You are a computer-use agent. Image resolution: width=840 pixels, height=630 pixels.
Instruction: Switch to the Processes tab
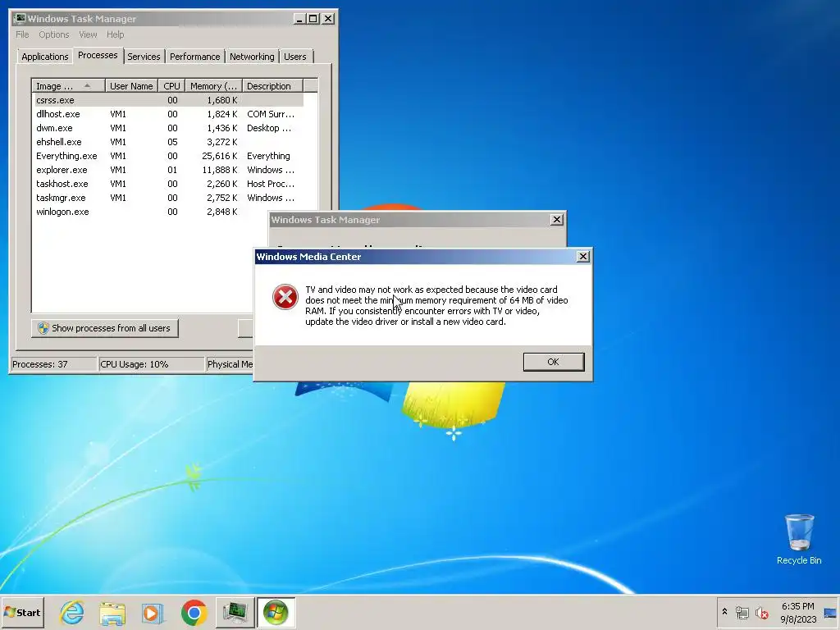98,55
